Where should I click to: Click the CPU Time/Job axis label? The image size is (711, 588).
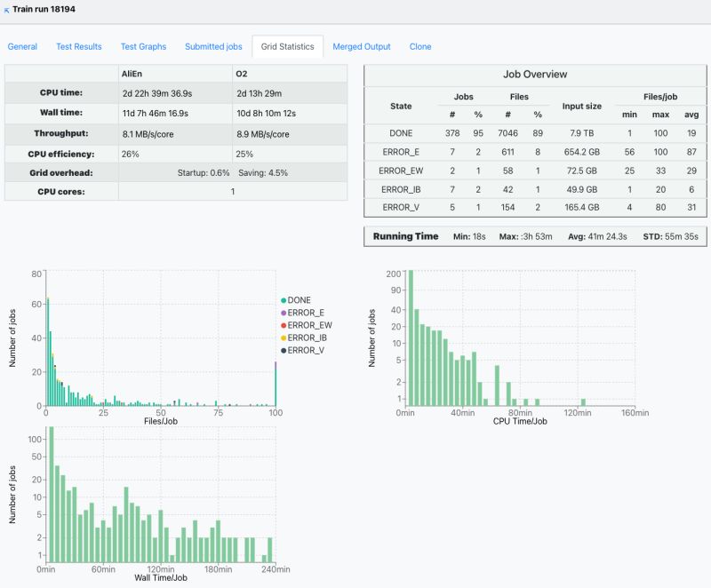click(x=520, y=421)
